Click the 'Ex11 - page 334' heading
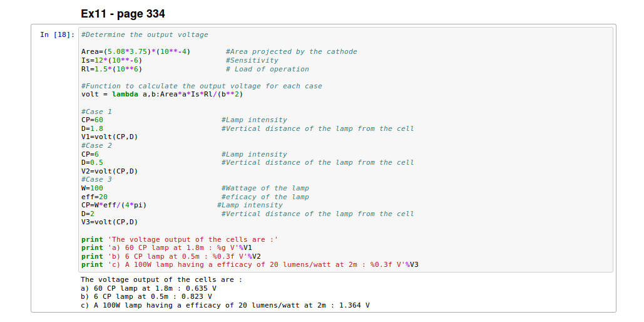The height and width of the screenshot is (322, 644). click(123, 14)
